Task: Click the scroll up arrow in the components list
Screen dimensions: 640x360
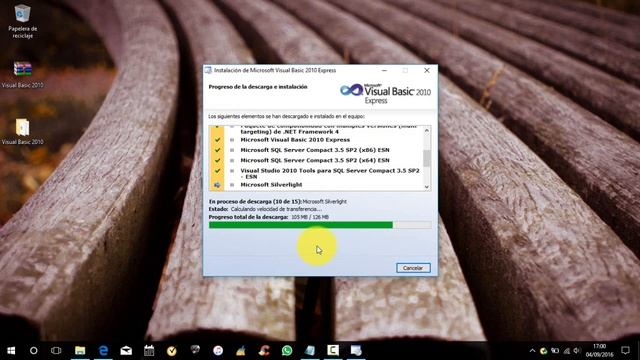Action: point(427,131)
